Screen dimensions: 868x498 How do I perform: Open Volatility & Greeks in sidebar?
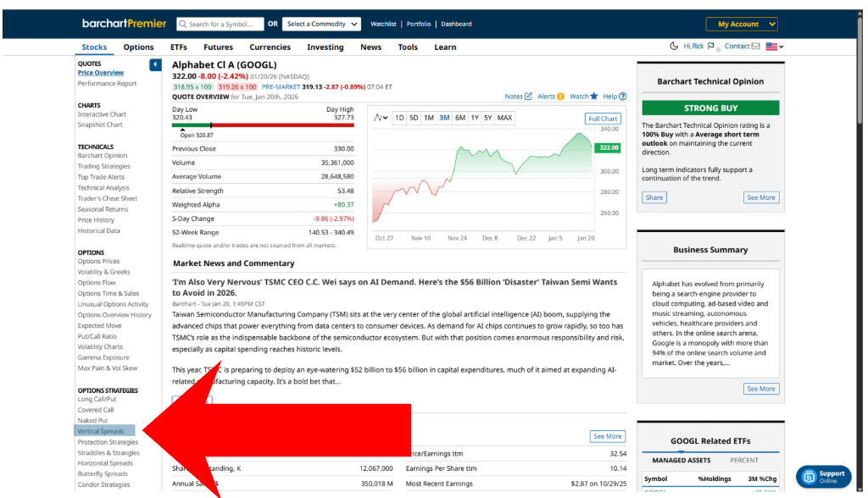(x=104, y=272)
